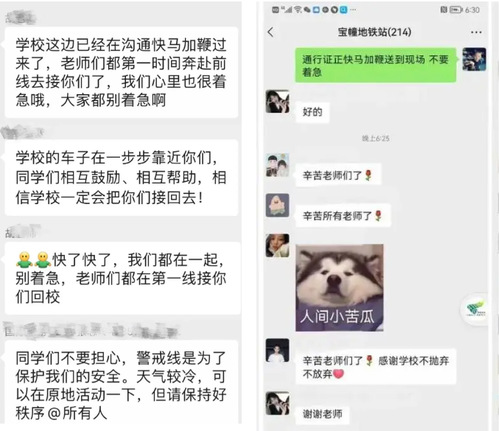This screenshot has width=499, height=431.
Task: Tap avatar of husky sticker sender
Action: click(277, 246)
